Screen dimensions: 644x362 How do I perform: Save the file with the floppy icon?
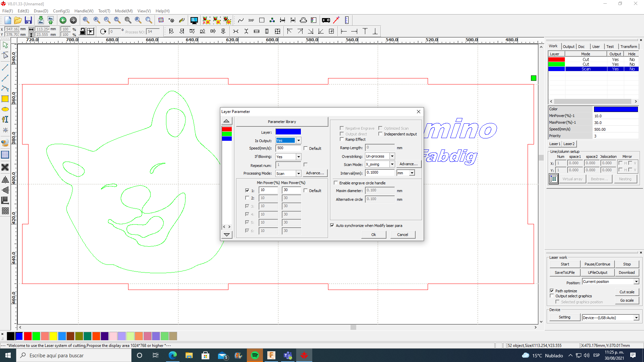click(29, 20)
